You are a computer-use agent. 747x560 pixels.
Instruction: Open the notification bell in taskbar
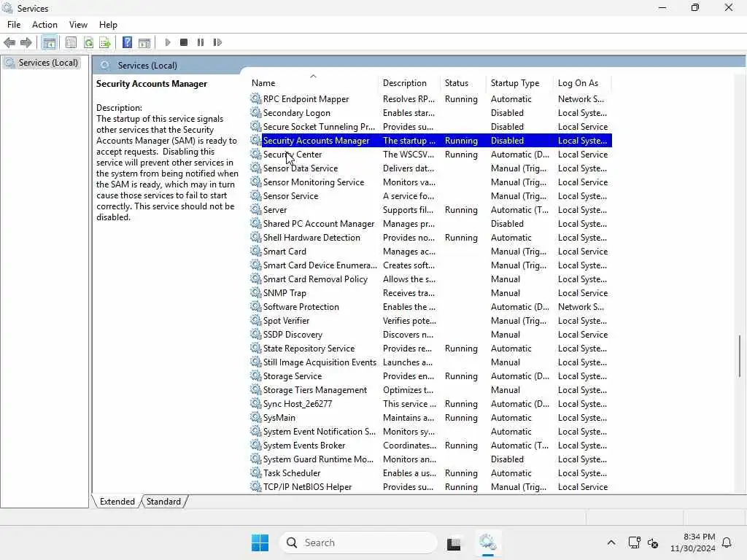[x=727, y=542]
